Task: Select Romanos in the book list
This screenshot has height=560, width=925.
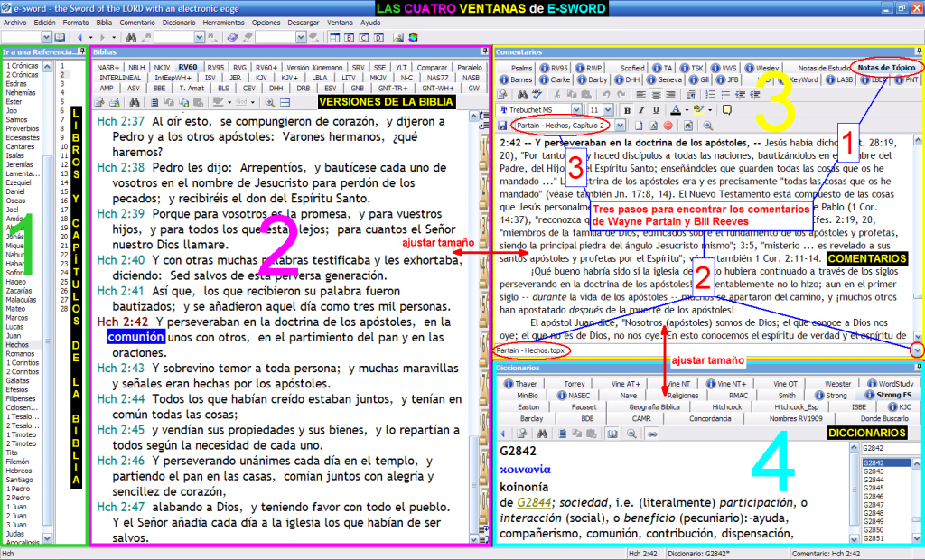Action: (x=18, y=355)
